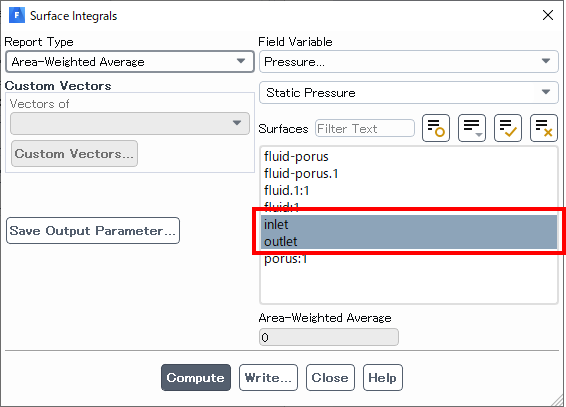This screenshot has height=407, width=566.
Task: Click the Fluent app logo in title bar
Action: 17,16
